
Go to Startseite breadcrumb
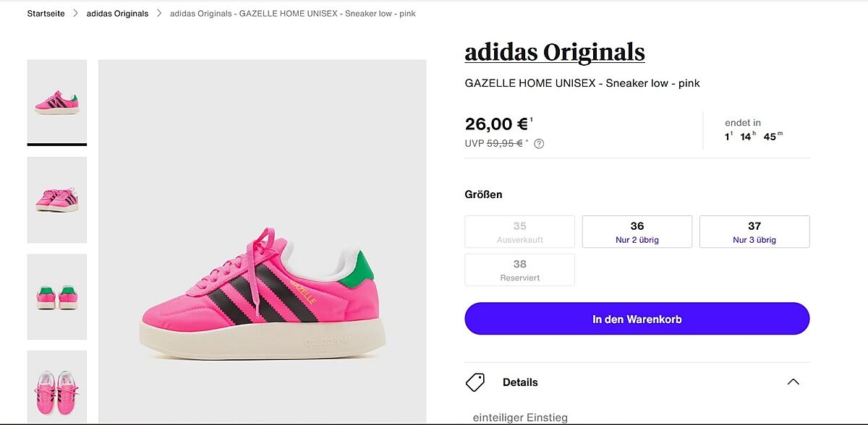[x=46, y=14]
